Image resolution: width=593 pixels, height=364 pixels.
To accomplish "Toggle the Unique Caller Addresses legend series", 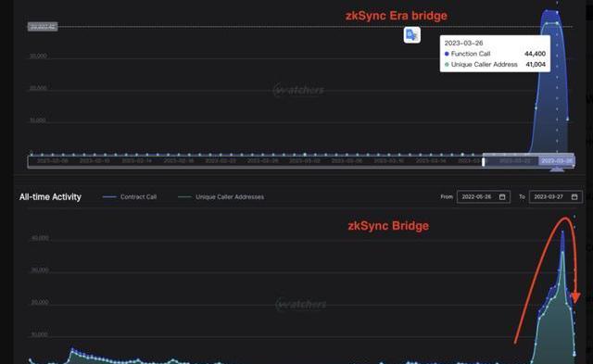I will point(221,197).
